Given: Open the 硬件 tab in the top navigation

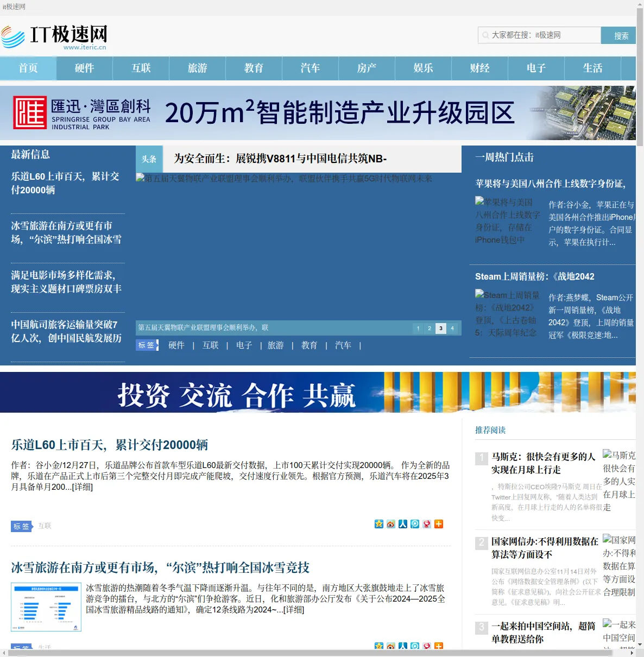Looking at the screenshot, I should [85, 68].
